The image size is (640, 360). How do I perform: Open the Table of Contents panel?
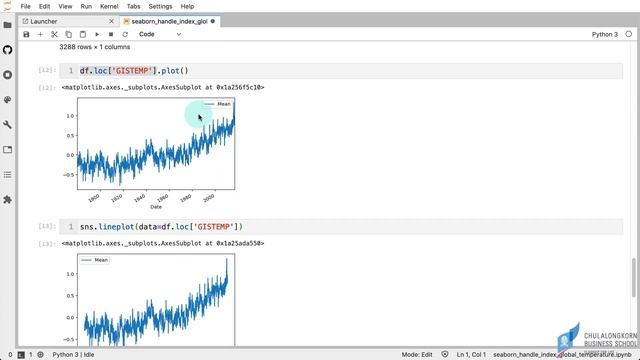7,175
